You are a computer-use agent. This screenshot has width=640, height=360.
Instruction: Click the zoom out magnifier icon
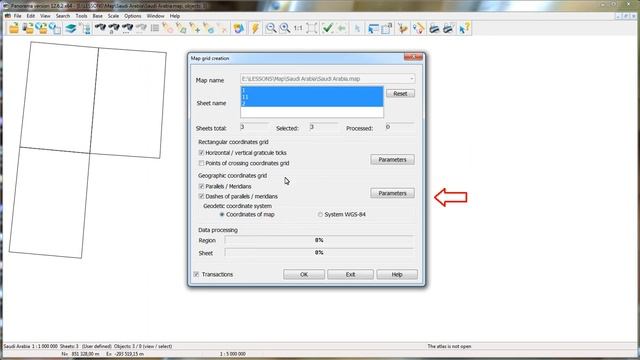click(x=271, y=28)
